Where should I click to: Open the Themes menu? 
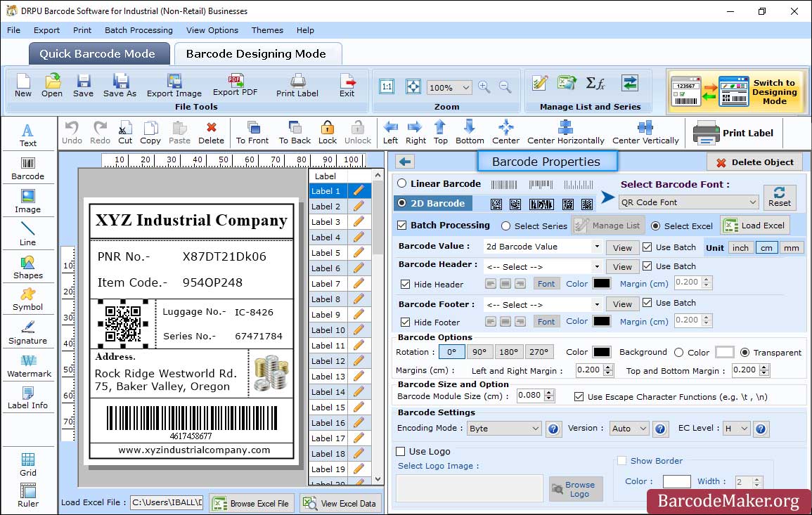pyautogui.click(x=267, y=30)
